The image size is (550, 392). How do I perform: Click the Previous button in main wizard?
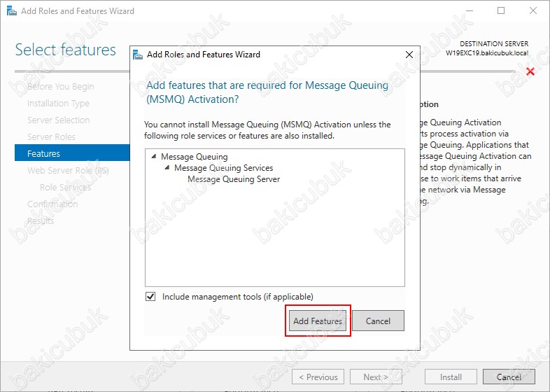tap(318, 377)
